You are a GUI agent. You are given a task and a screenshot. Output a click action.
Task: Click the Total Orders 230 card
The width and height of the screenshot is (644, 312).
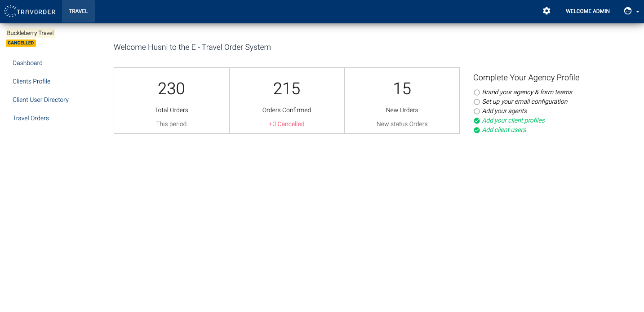(x=171, y=101)
